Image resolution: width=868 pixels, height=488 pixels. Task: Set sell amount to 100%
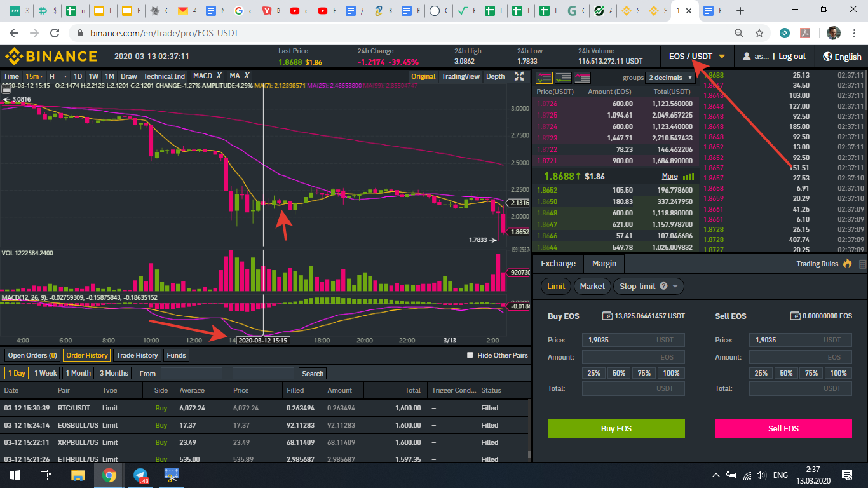839,373
